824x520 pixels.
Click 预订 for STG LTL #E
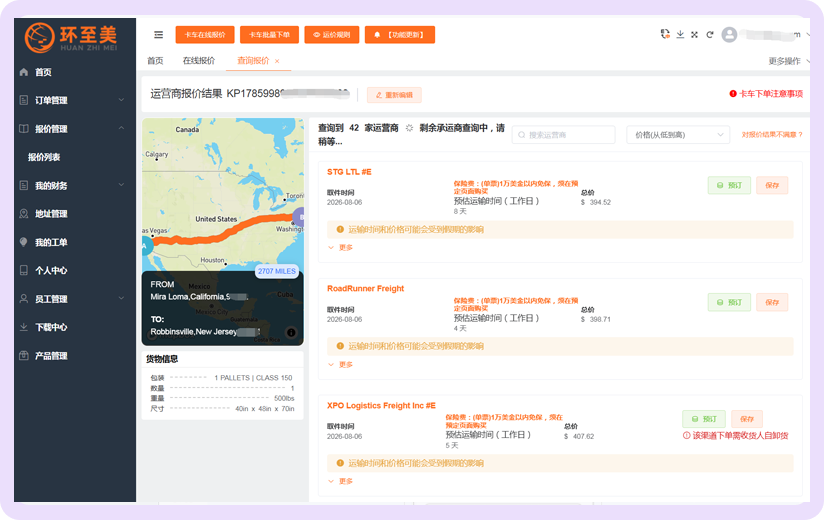click(x=729, y=185)
